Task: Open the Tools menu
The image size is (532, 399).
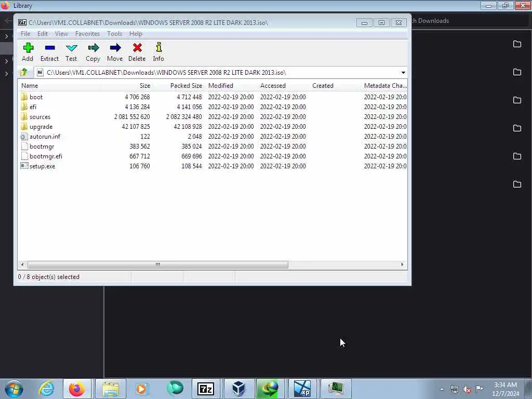Action: click(x=115, y=34)
